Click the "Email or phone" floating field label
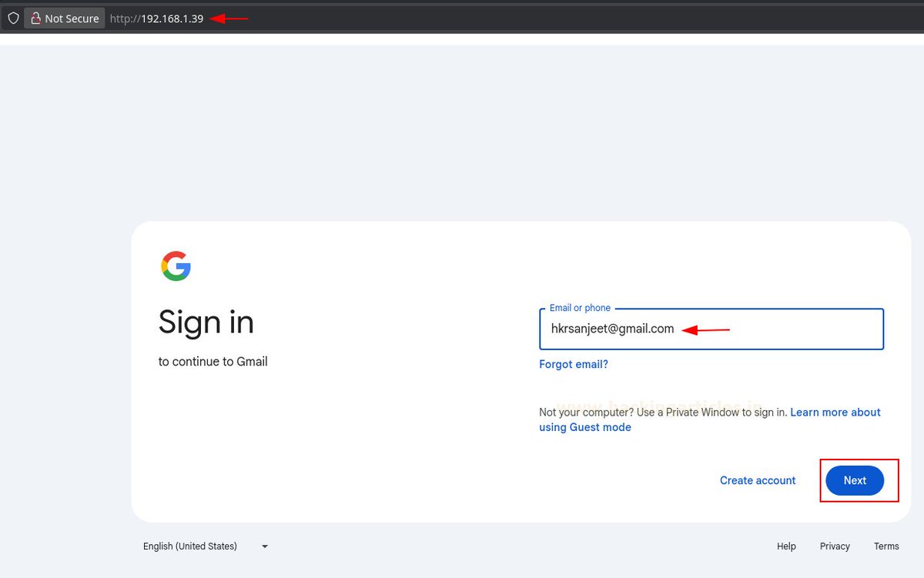 tap(578, 307)
